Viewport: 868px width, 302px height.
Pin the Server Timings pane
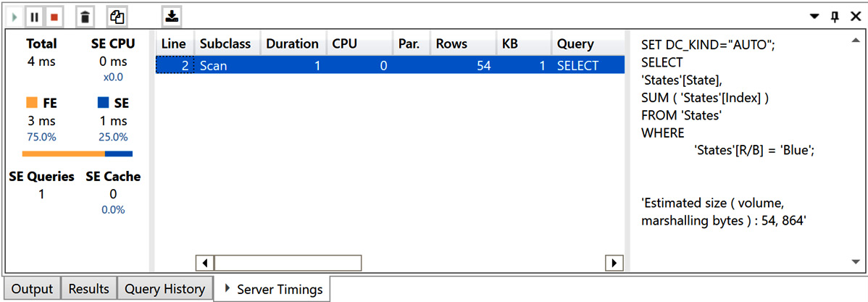coord(835,16)
